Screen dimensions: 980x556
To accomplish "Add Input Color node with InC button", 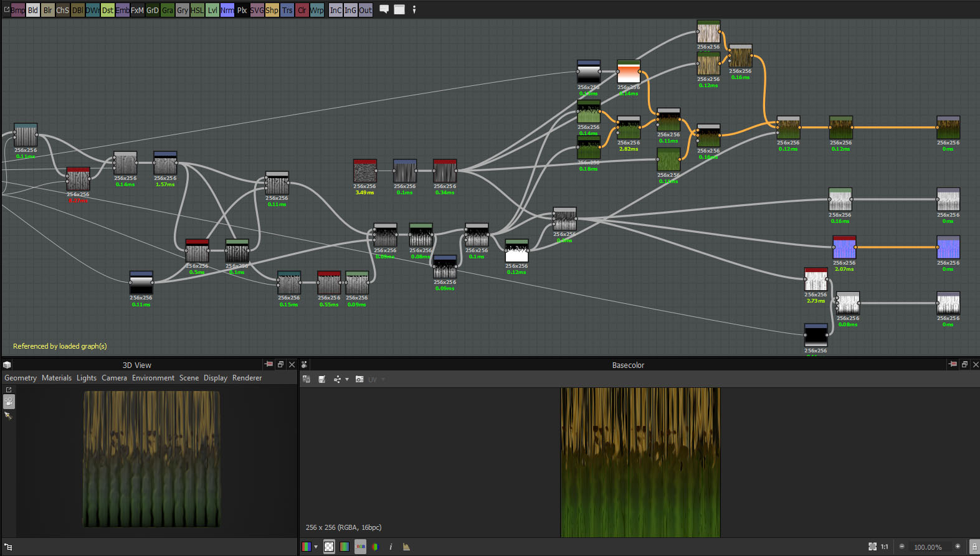I will (336, 10).
